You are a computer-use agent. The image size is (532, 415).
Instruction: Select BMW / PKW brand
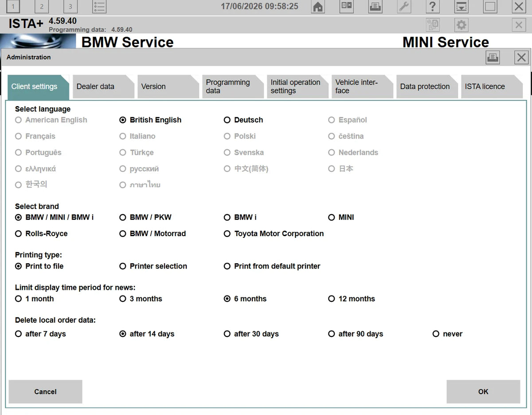[x=145, y=217]
